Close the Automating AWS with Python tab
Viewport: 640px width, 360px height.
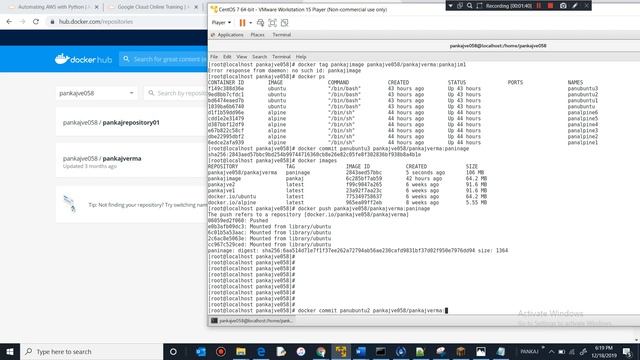(96, 7)
